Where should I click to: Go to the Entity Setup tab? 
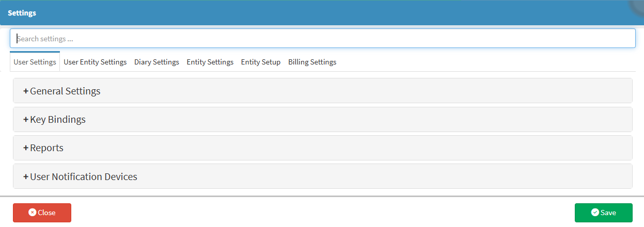click(261, 62)
